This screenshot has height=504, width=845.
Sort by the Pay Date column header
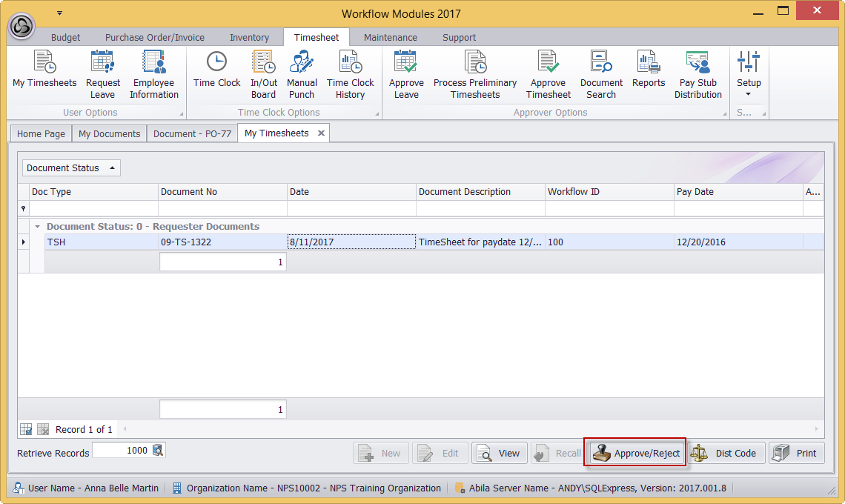[738, 192]
